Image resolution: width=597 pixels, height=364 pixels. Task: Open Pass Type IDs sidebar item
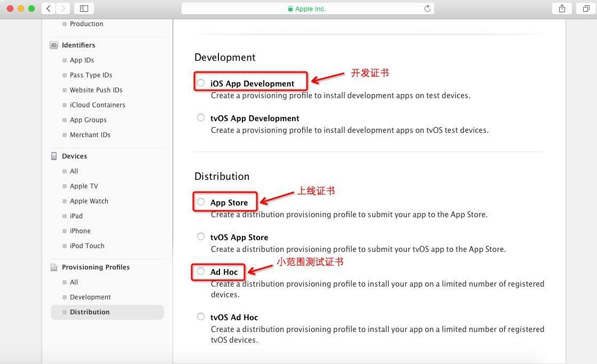[x=91, y=75]
